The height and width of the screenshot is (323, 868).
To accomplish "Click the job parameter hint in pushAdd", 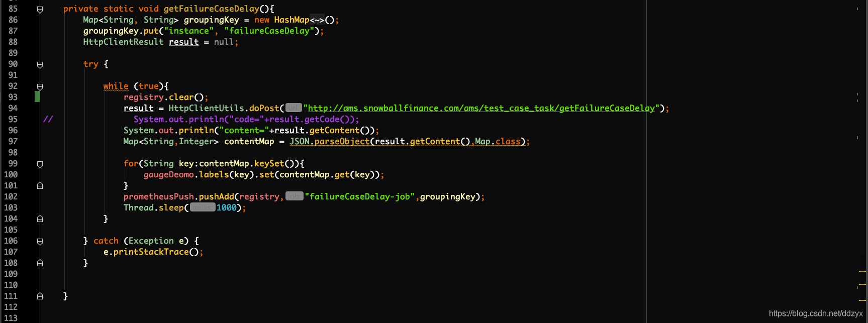I will pyautogui.click(x=295, y=196).
